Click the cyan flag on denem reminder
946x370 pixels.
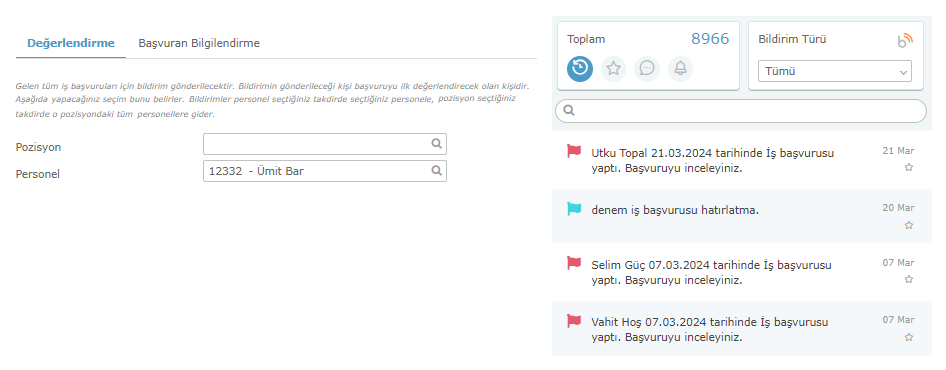tap(574, 209)
